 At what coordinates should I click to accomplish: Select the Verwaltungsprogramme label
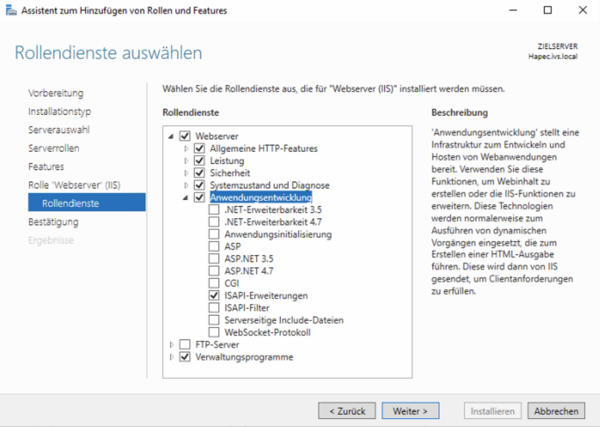[x=244, y=357]
